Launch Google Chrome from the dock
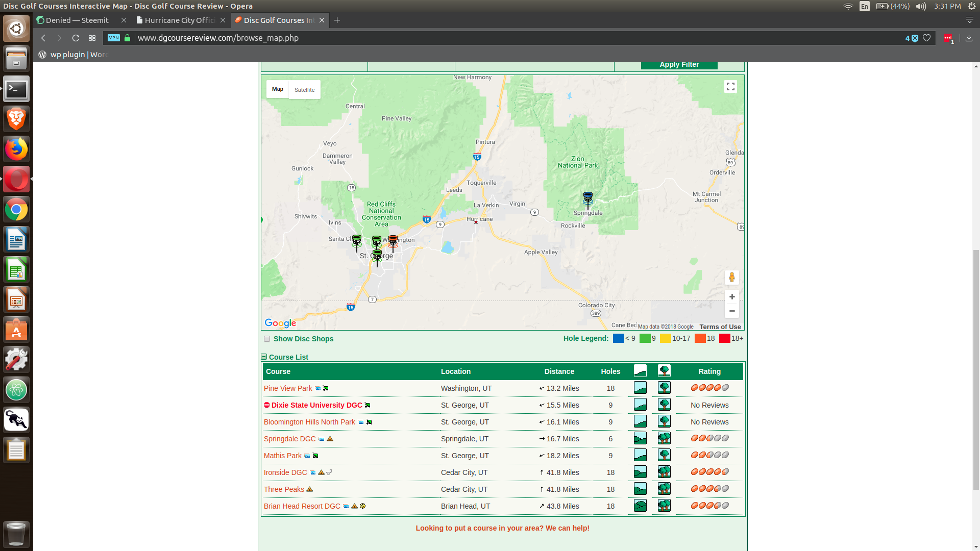This screenshot has width=980, height=551. (x=16, y=210)
